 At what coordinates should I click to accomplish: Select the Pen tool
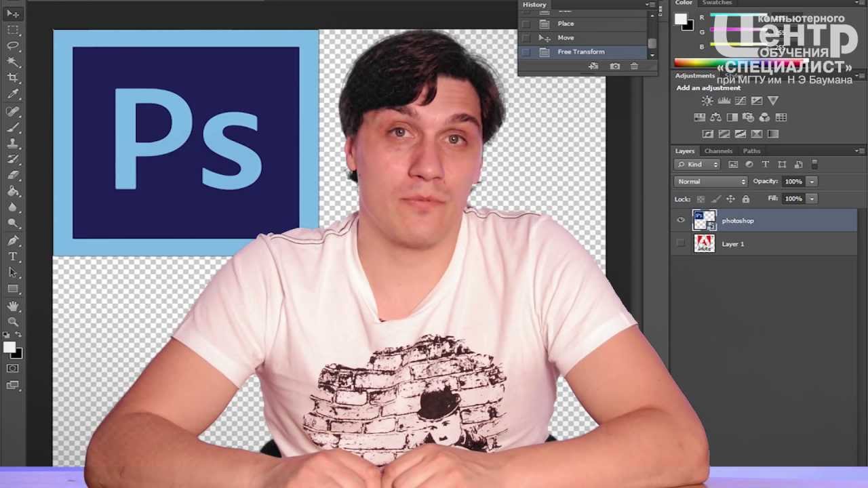click(x=13, y=241)
